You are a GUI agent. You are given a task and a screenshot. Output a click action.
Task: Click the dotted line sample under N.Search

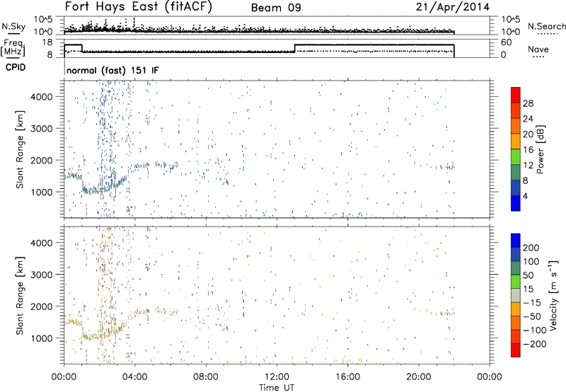point(548,34)
